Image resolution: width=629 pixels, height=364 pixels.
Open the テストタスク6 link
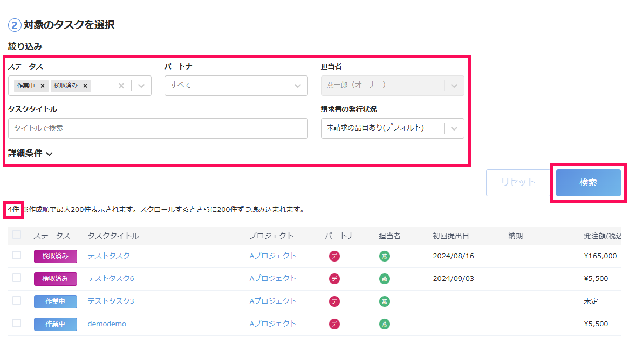111,279
